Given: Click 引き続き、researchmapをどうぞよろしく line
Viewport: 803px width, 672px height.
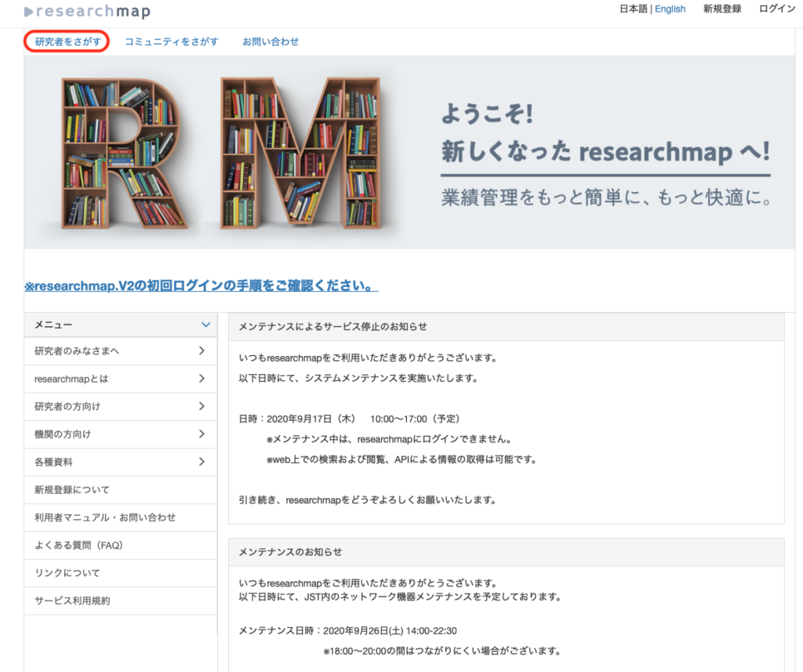Looking at the screenshot, I should (368, 500).
